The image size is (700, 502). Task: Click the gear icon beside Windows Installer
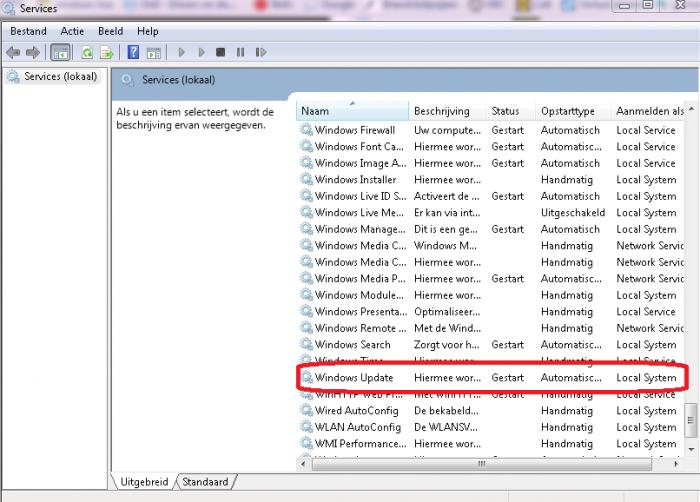[x=306, y=179]
